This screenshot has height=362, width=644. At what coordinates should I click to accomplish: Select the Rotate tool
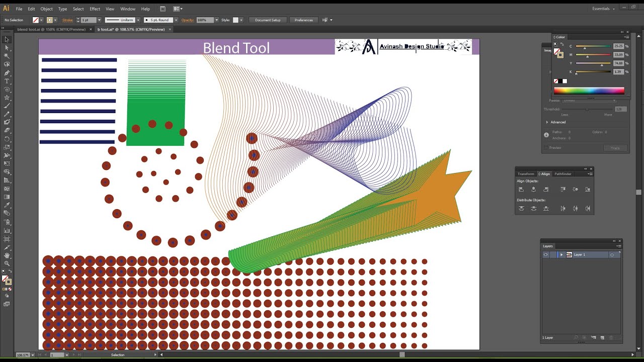7,139
